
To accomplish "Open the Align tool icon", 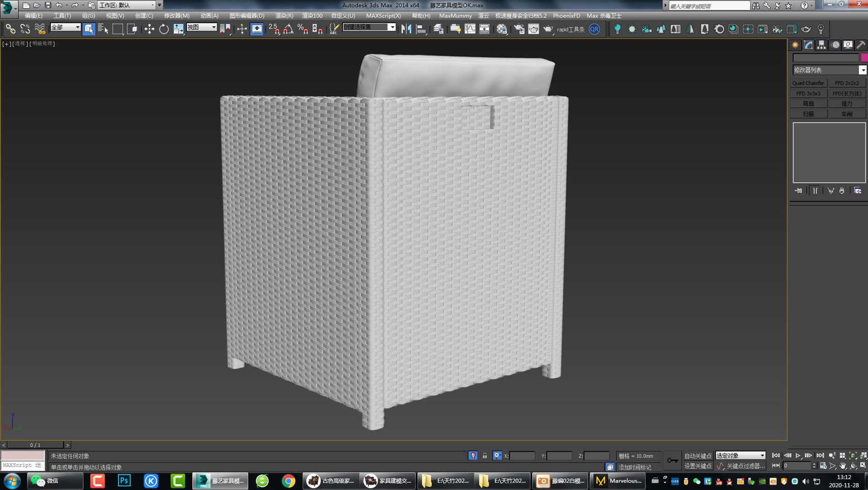I will pos(420,29).
